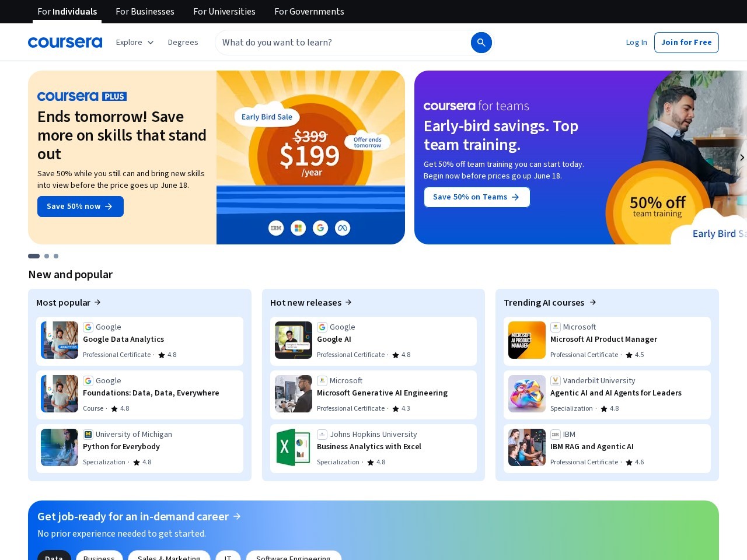Click IBM RAG and Agentic AI thumbnail
747x560 pixels.
pos(527,447)
